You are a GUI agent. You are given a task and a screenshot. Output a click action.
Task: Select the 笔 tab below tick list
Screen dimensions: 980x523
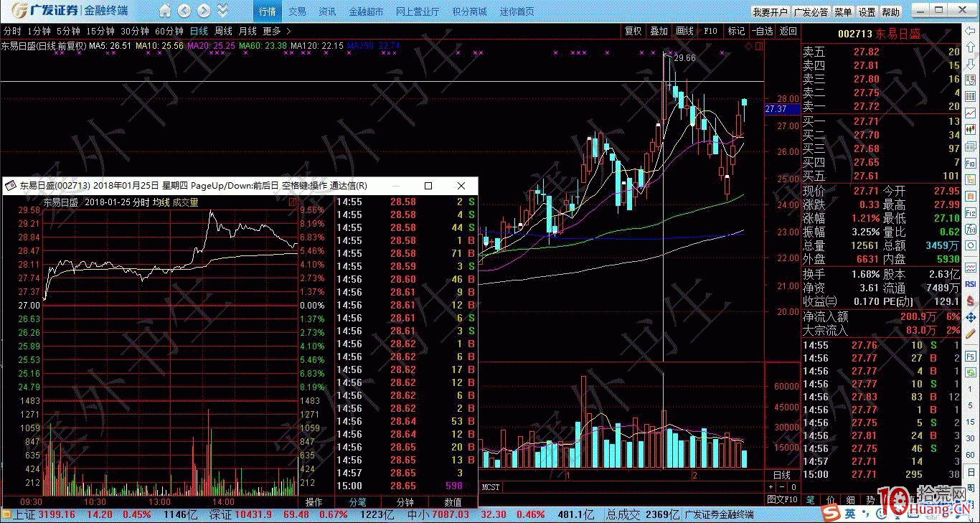coord(811,499)
